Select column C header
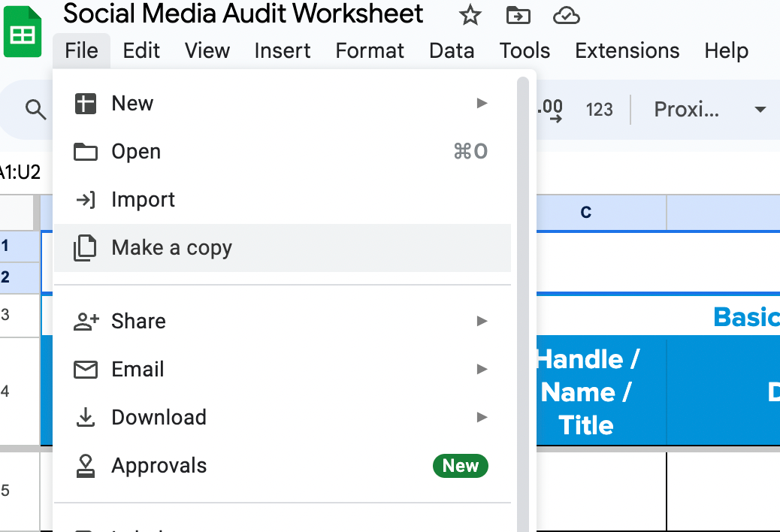 (x=586, y=213)
